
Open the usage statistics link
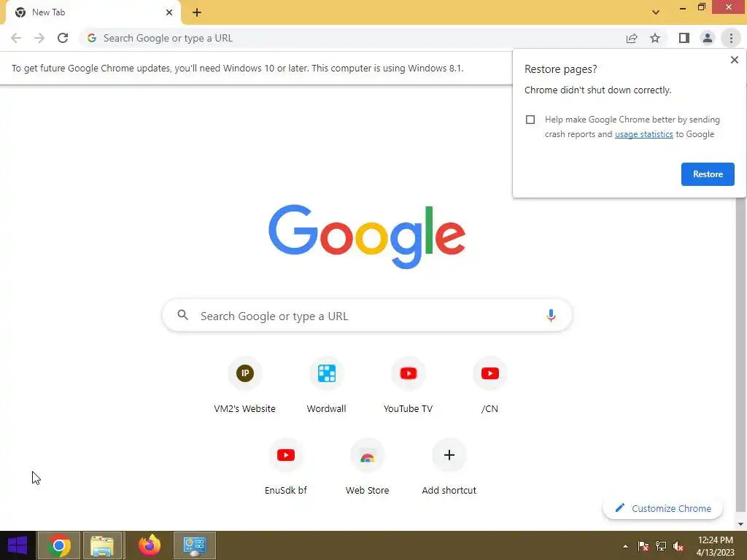643,134
